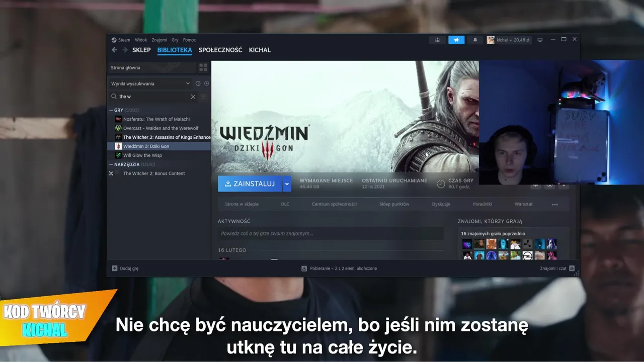Open Poradniki link
Image resolution: width=644 pixels, height=362 pixels.
(482, 204)
